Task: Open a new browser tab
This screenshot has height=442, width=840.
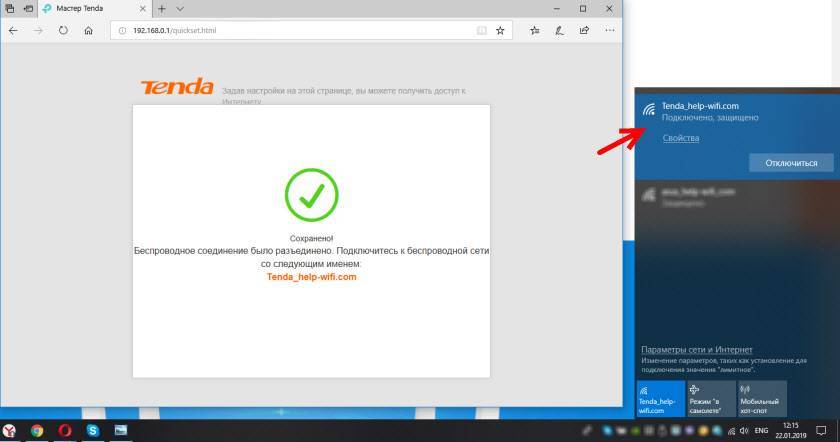Action: point(162,9)
